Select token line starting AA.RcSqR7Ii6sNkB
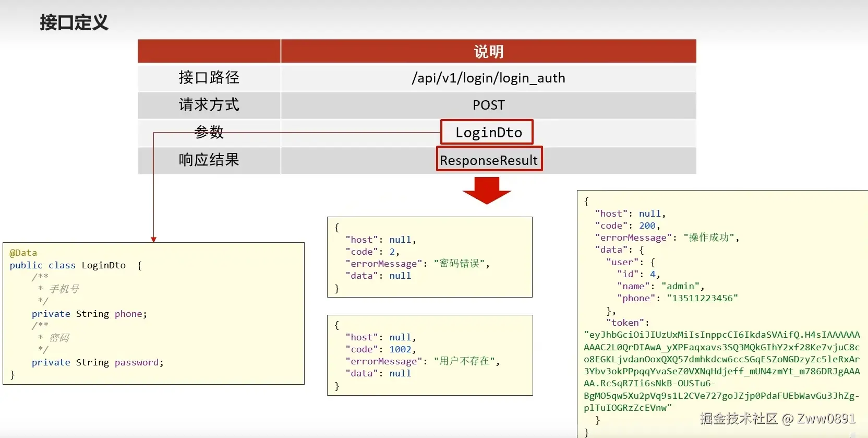This screenshot has height=438, width=868. tap(650, 383)
